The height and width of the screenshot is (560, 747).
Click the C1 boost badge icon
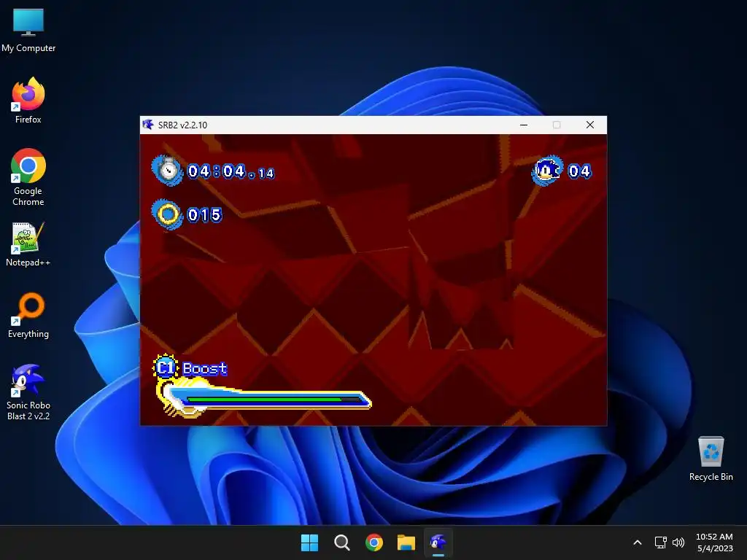[x=166, y=367]
